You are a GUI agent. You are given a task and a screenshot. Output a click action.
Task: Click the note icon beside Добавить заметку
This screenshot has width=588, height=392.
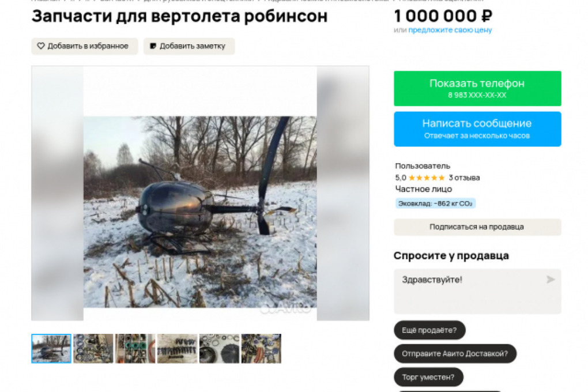[x=153, y=46]
